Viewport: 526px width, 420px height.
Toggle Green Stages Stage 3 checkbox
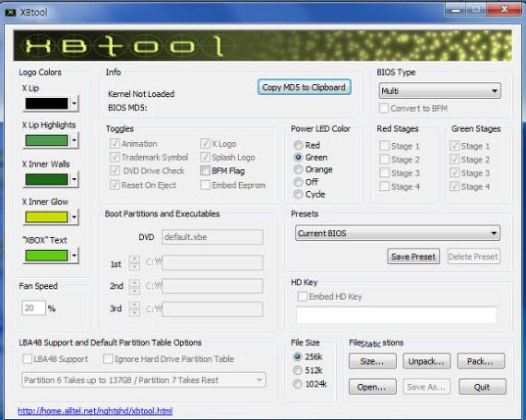point(455,173)
